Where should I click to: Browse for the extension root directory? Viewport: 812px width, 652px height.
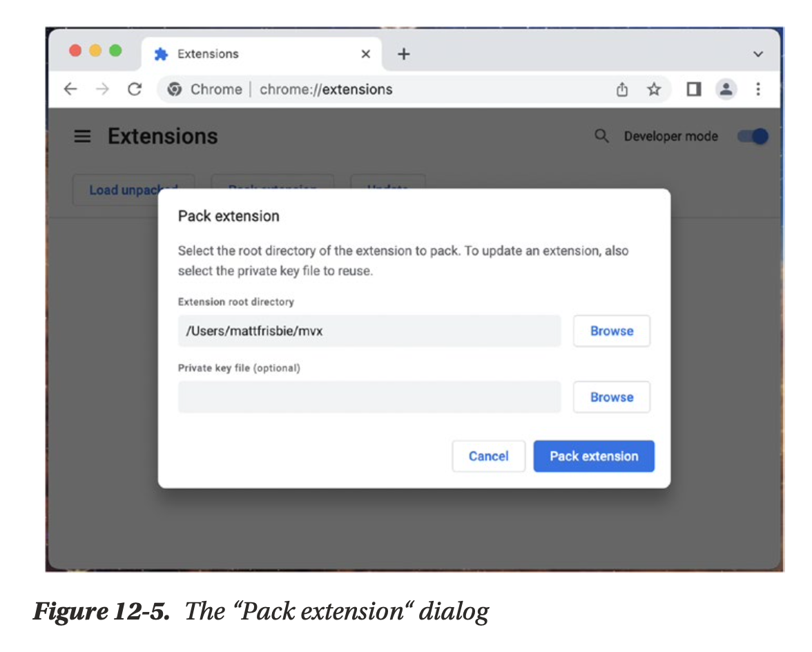[611, 332]
